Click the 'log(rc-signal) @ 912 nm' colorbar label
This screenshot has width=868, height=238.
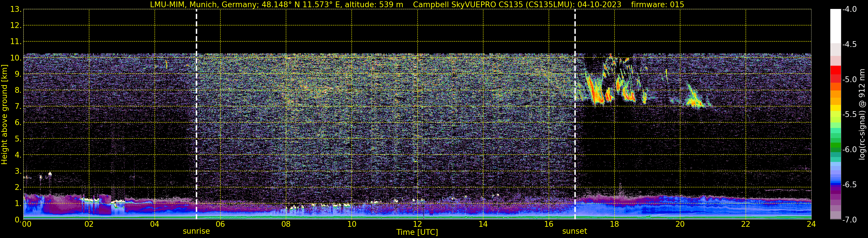862,114
